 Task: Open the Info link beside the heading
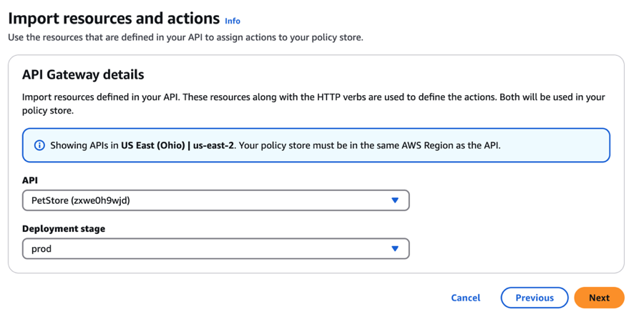[x=233, y=21]
